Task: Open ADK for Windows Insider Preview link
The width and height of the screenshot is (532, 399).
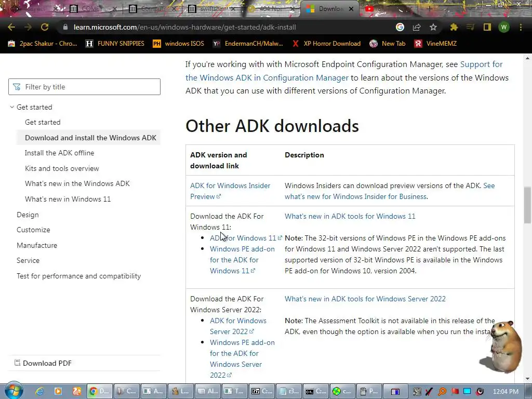Action: click(x=230, y=191)
